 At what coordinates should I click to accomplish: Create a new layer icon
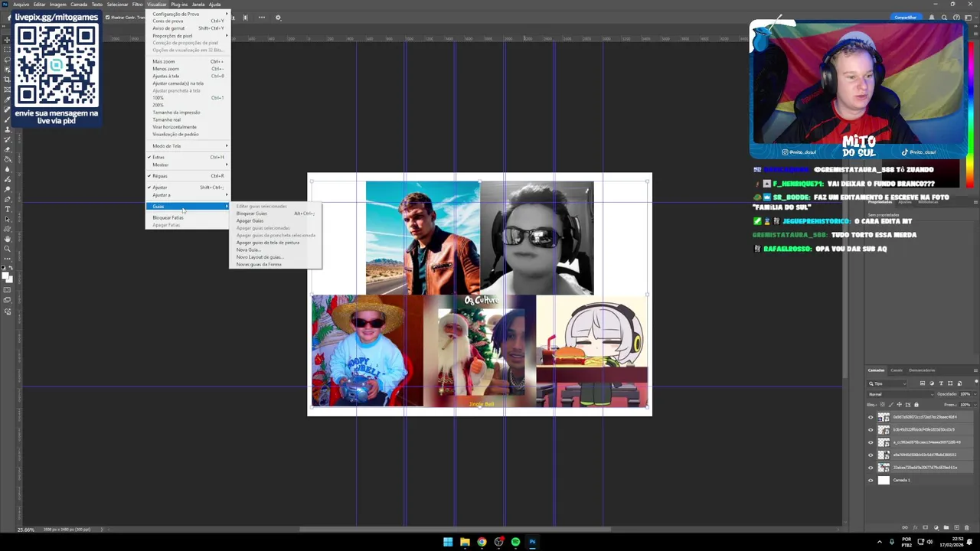pos(956,527)
